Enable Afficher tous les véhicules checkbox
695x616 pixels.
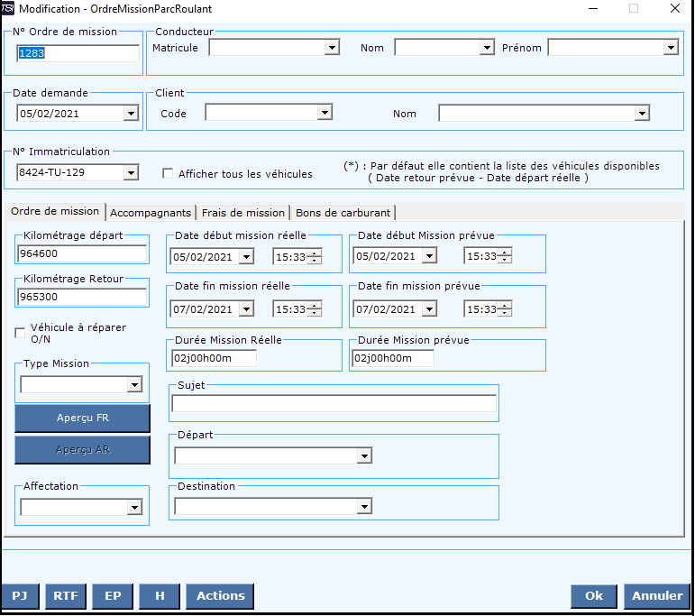[168, 174]
